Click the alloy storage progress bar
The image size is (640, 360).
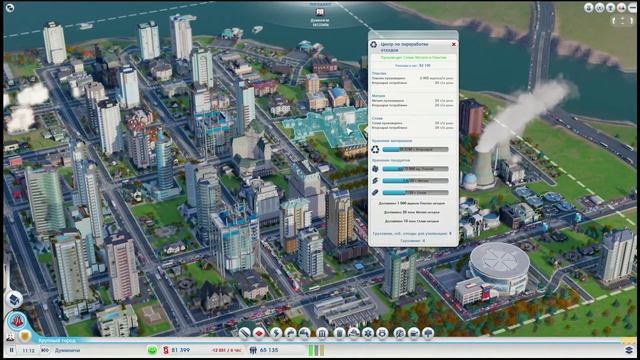(x=416, y=192)
